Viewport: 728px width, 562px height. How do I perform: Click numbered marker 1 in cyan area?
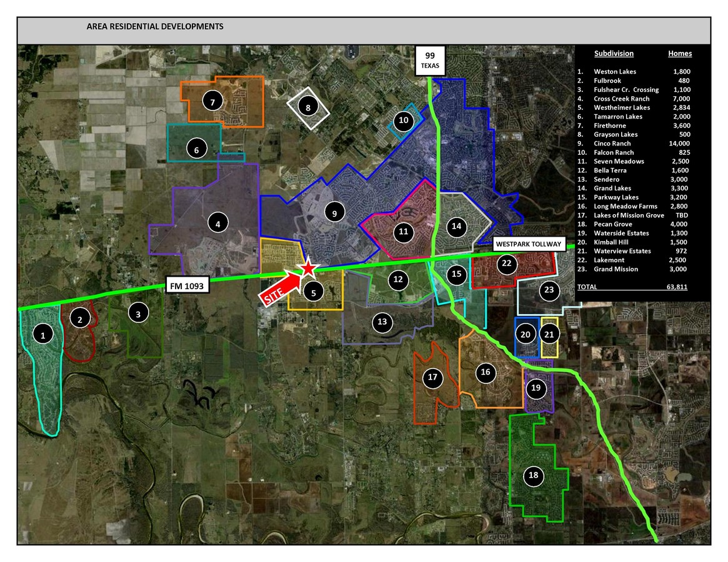tap(43, 336)
